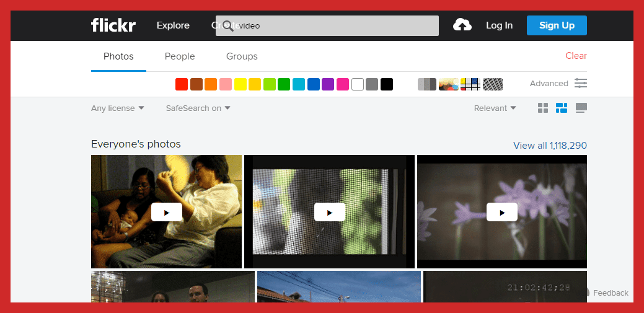Screen dimensions: 644x313
Task: Play the video with woman fanning
Action: tap(166, 212)
